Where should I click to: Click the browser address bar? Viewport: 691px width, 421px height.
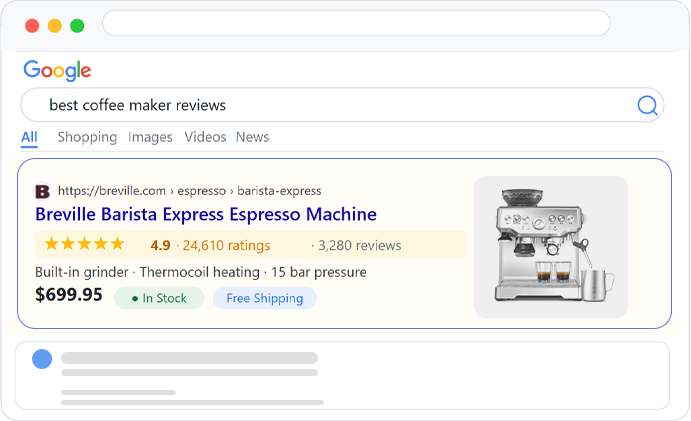[357, 23]
